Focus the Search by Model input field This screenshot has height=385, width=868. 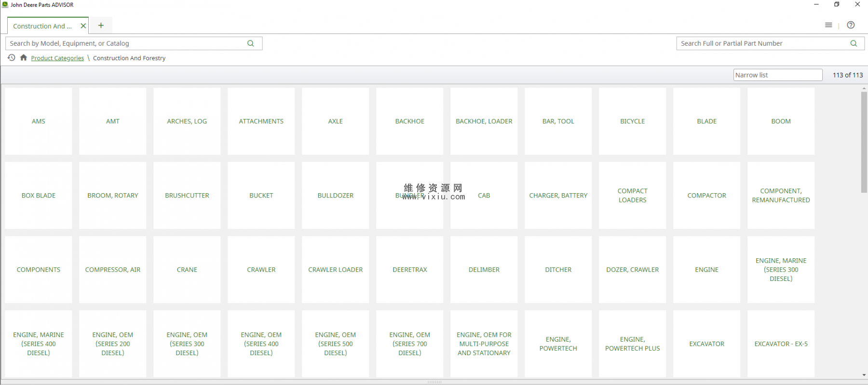click(134, 43)
